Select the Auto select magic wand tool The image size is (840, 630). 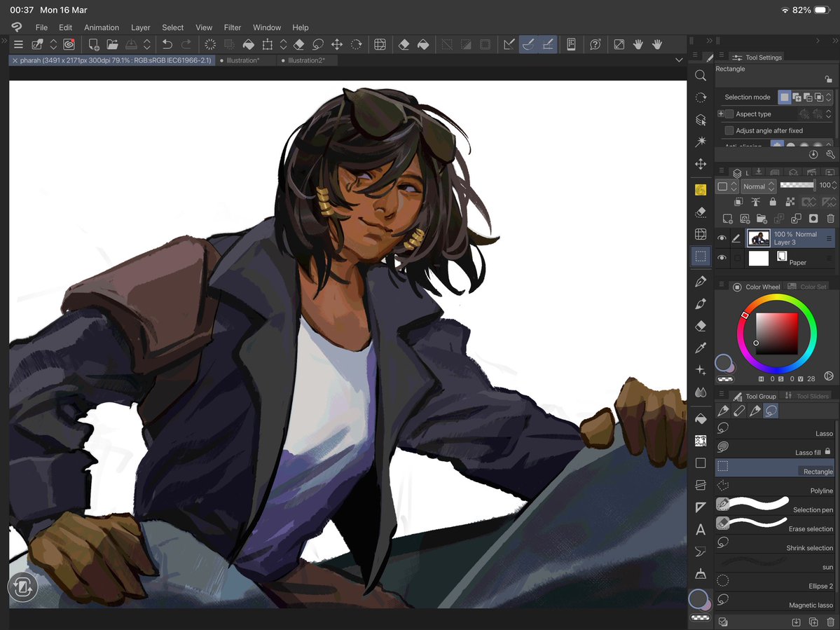tap(700, 142)
